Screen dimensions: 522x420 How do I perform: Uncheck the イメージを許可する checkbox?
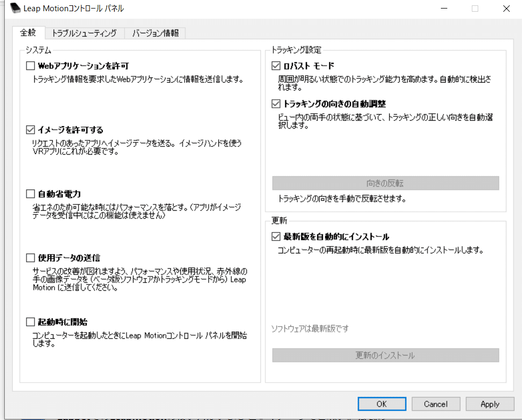pos(30,130)
